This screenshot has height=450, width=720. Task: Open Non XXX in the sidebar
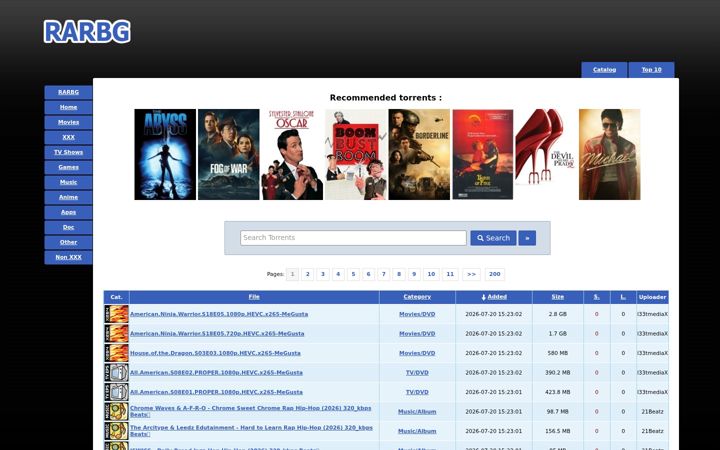(x=68, y=257)
